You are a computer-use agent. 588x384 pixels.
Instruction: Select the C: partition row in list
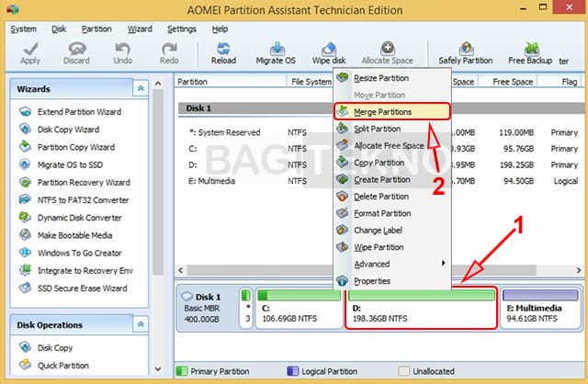coord(379,149)
